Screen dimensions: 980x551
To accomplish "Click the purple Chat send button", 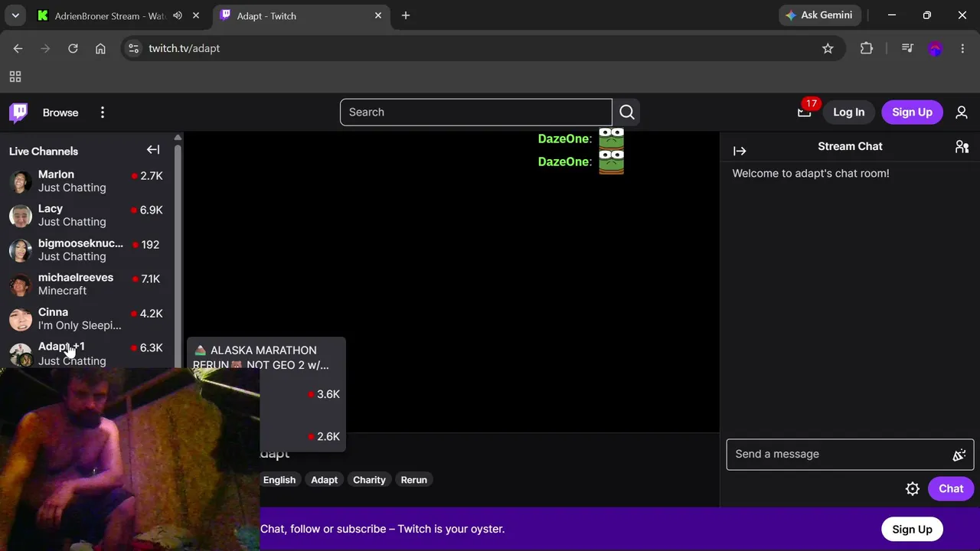I will pyautogui.click(x=951, y=489).
